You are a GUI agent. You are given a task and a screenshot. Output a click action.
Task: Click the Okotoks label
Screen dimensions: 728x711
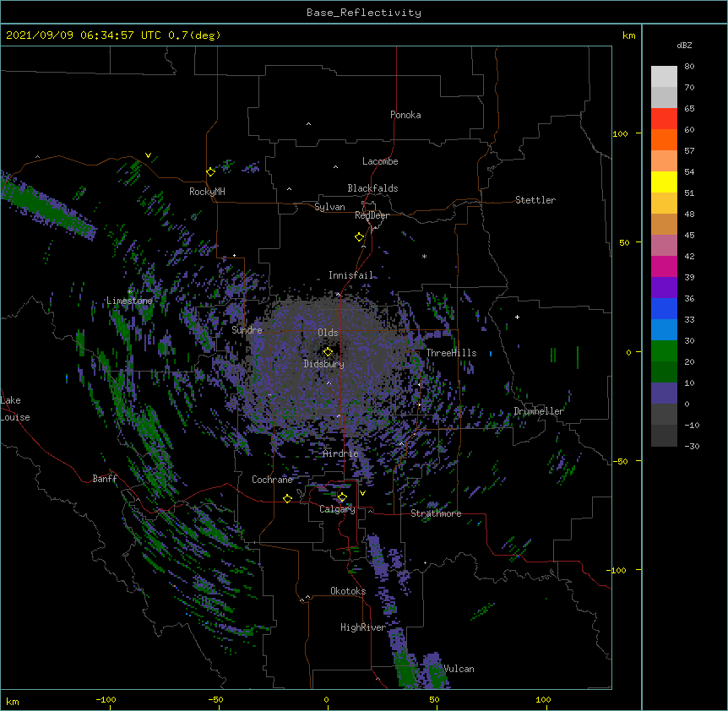[x=348, y=591]
